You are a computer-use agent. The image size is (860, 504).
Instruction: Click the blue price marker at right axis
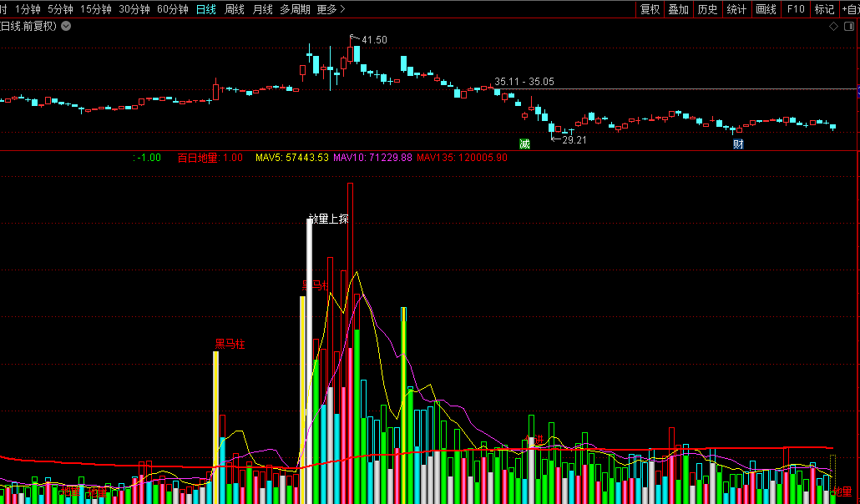coord(857,88)
